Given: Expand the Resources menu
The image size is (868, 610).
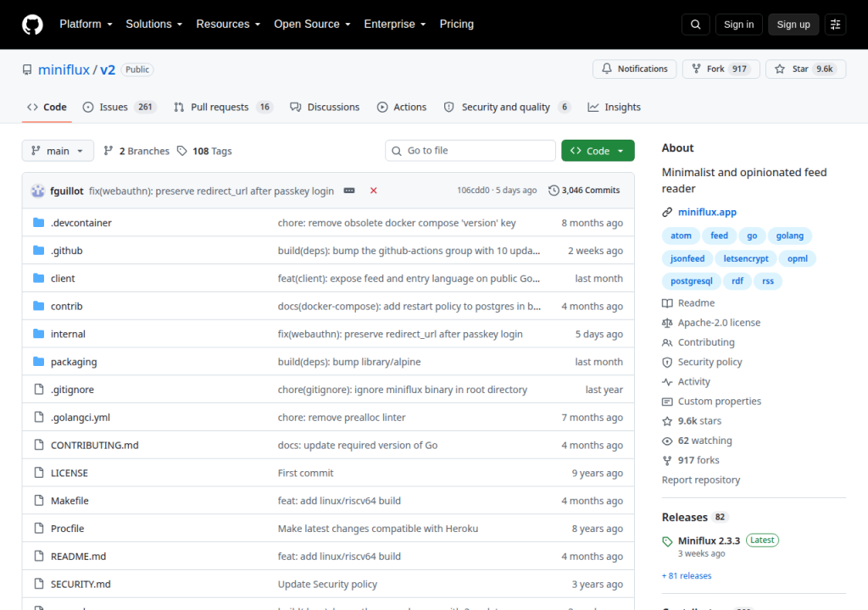Looking at the screenshot, I should point(228,25).
